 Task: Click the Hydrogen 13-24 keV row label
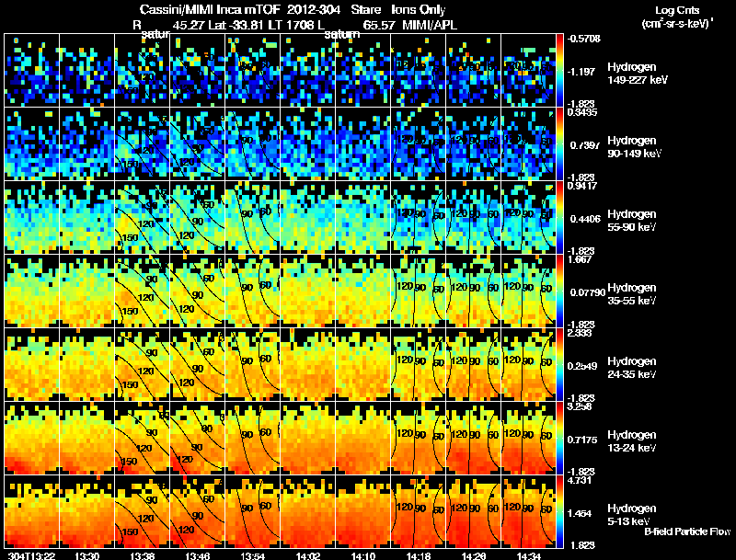[x=632, y=441]
